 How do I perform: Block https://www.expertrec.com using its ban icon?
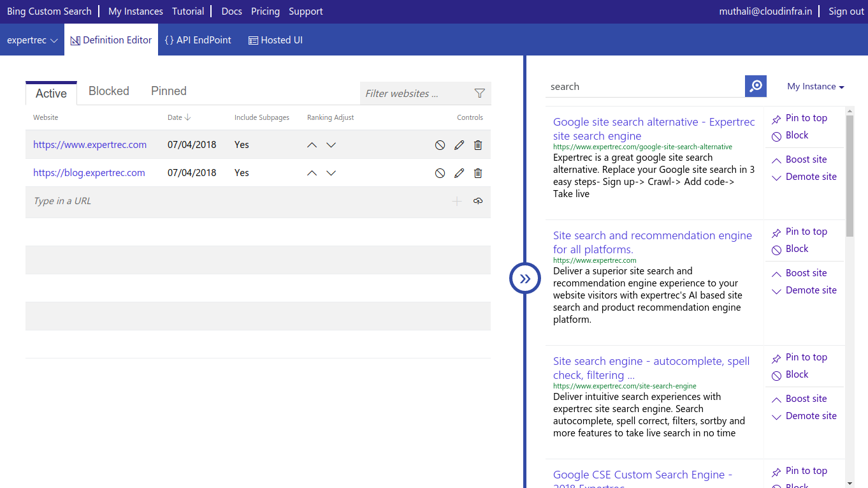click(x=440, y=145)
